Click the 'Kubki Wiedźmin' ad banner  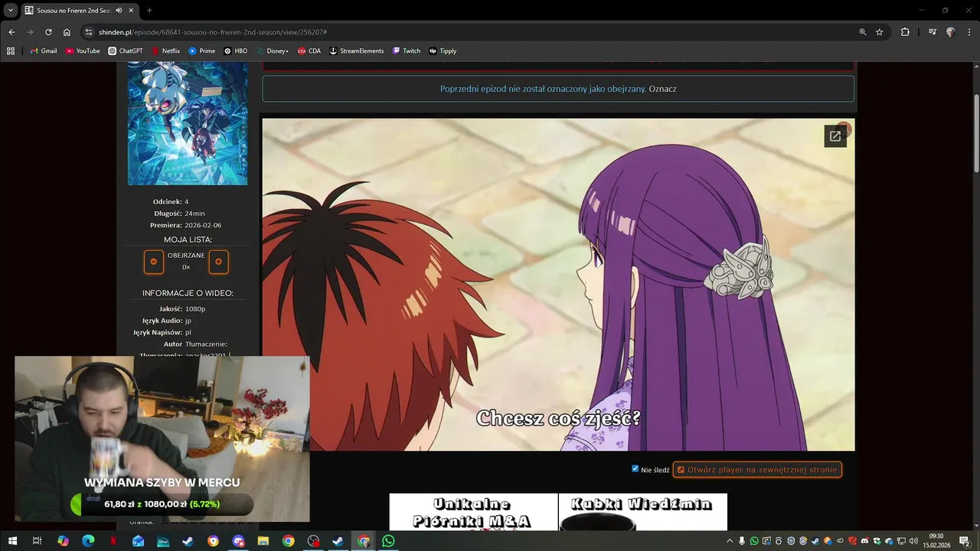point(643,512)
